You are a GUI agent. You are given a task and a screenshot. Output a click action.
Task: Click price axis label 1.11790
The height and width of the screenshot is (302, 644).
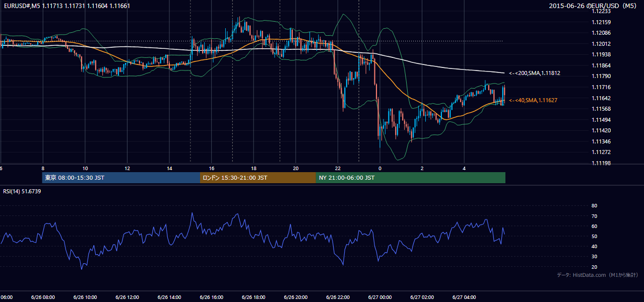[601, 76]
